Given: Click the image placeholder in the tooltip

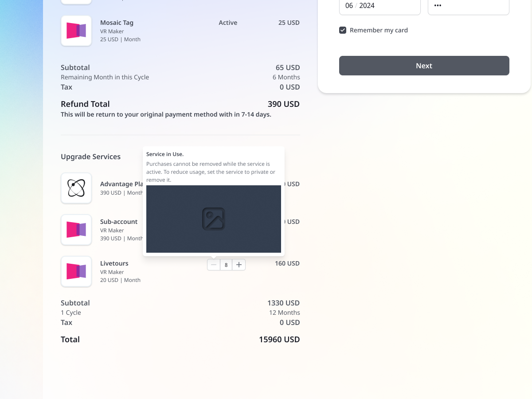Looking at the screenshot, I should tap(214, 219).
